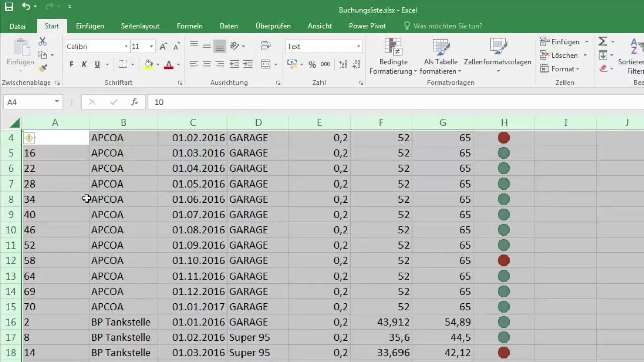Align text to vertical middle icon
The image size is (644, 362).
tap(207, 46)
